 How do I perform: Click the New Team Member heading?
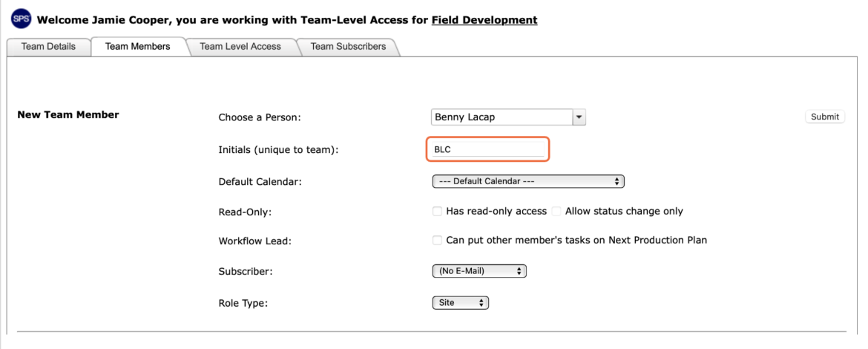(x=68, y=115)
